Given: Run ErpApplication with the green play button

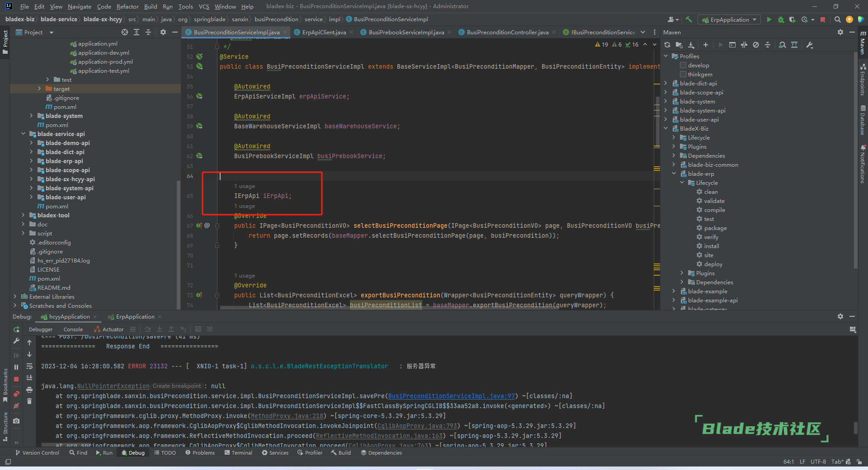Looking at the screenshot, I should click(769, 19).
